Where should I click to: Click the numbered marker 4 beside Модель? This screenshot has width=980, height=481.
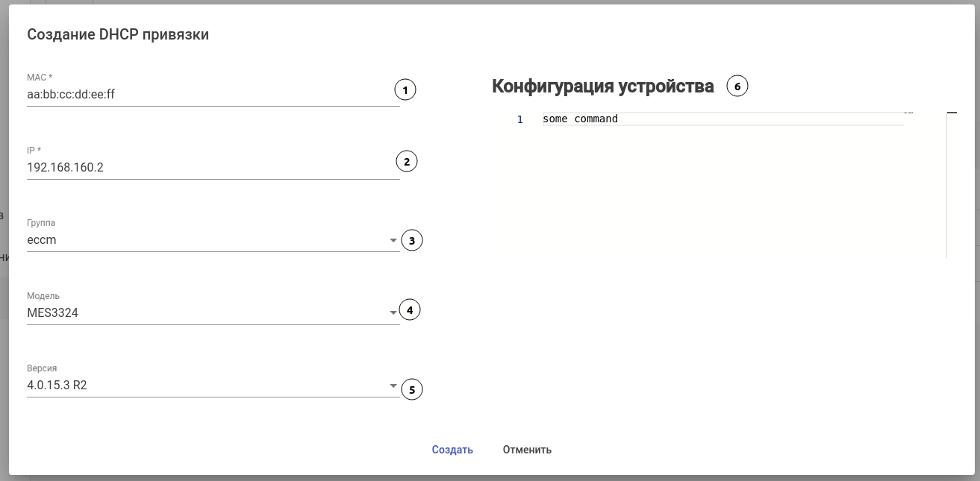(410, 309)
